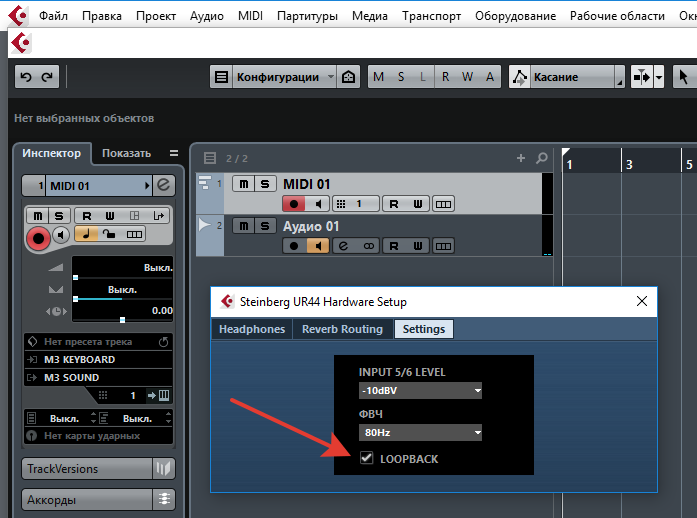
Task: Click the automation mode icon beside Касание
Action: coord(519,77)
